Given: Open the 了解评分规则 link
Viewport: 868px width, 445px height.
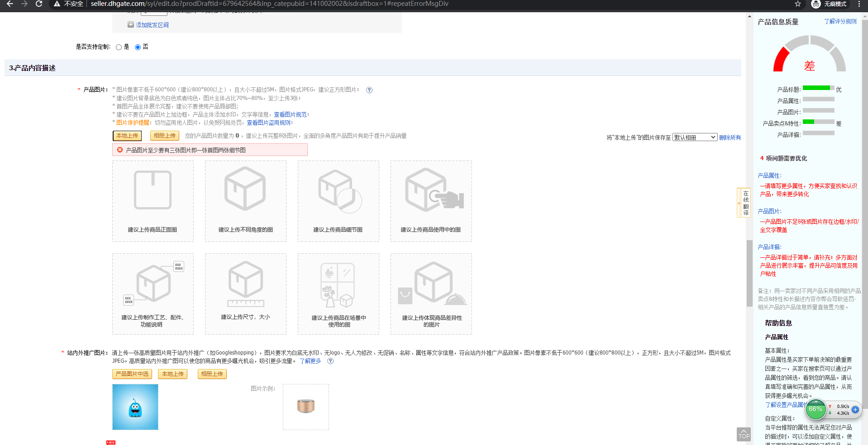Looking at the screenshot, I should pos(840,22).
